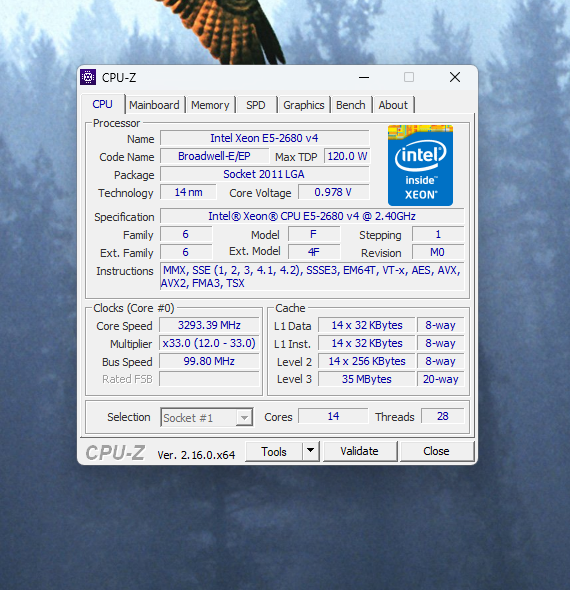Image resolution: width=570 pixels, height=590 pixels.
Task: Click the Model value F
Action: [314, 234]
